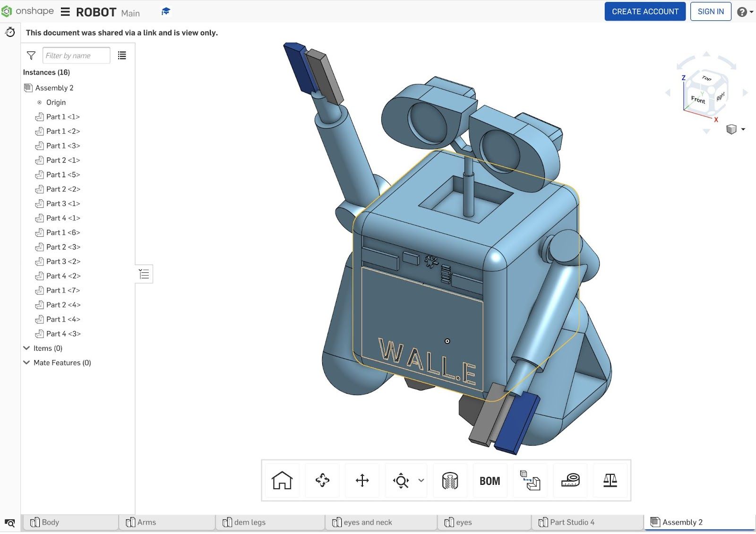Click the Home view icon

[x=282, y=481]
